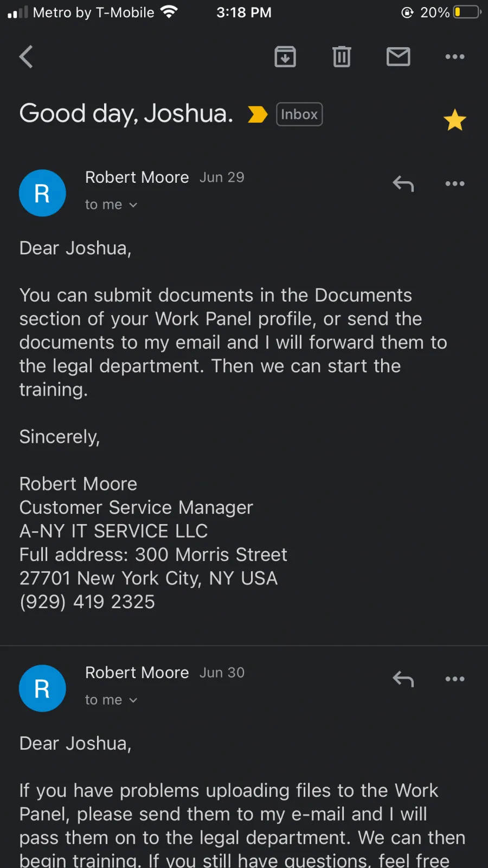The width and height of the screenshot is (488, 868).
Task: Tap the Inbox label tag
Action: (299, 114)
